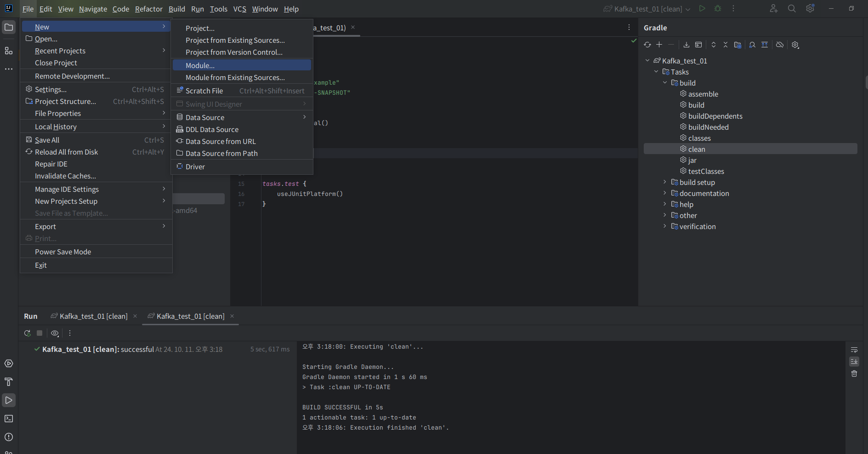
Task: Click the three-dots options in Run toolbar
Action: point(70,333)
